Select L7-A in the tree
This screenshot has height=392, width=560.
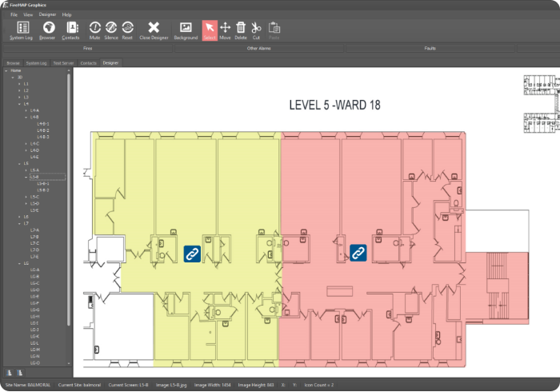34,230
